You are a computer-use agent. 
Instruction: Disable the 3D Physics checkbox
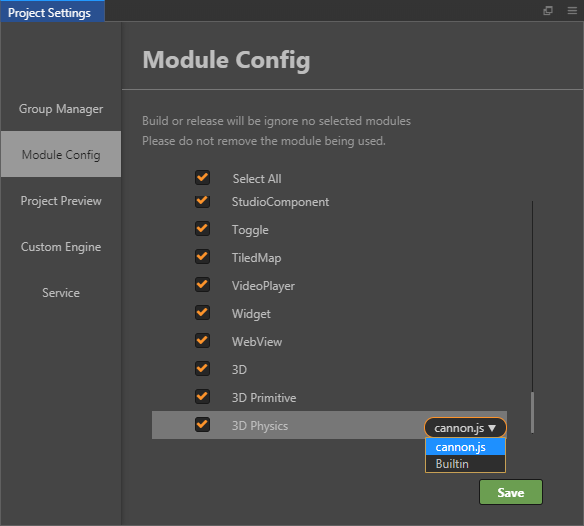202,424
